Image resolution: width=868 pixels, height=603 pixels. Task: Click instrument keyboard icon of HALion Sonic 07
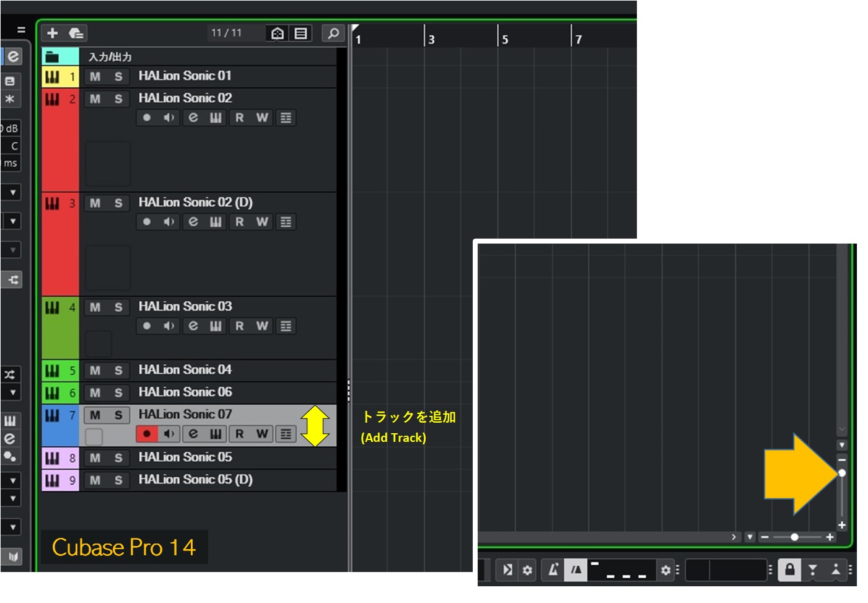point(215,434)
